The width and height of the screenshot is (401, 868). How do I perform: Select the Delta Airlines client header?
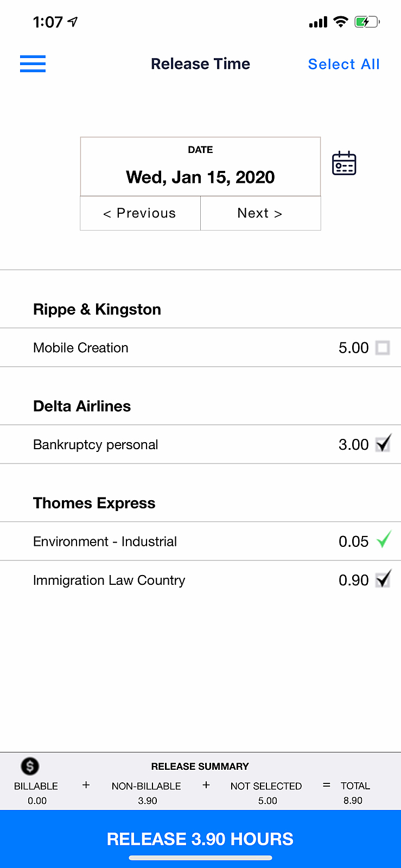[82, 406]
